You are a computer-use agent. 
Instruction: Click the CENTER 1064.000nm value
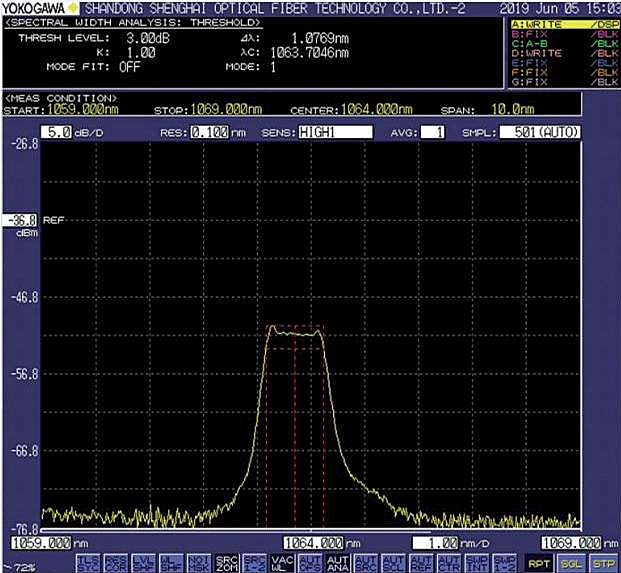coord(376,108)
